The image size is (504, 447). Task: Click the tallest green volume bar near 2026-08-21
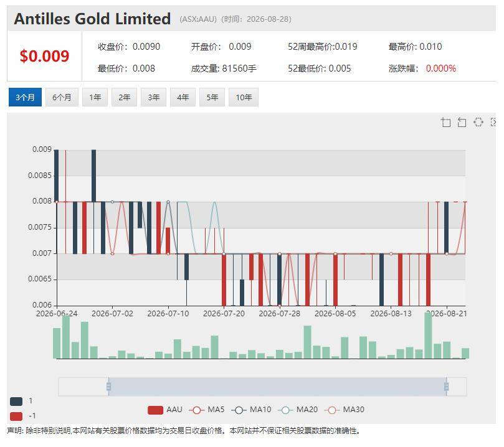pyautogui.click(x=428, y=335)
